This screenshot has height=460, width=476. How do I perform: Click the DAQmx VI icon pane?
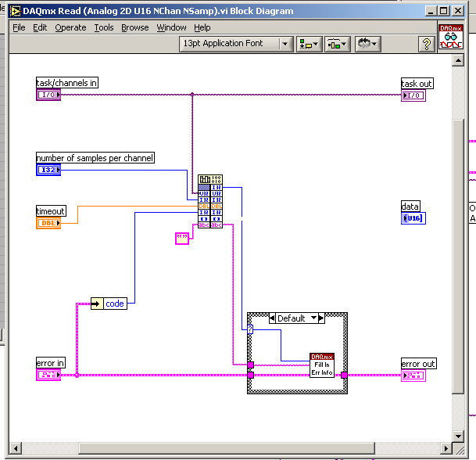coord(451,37)
